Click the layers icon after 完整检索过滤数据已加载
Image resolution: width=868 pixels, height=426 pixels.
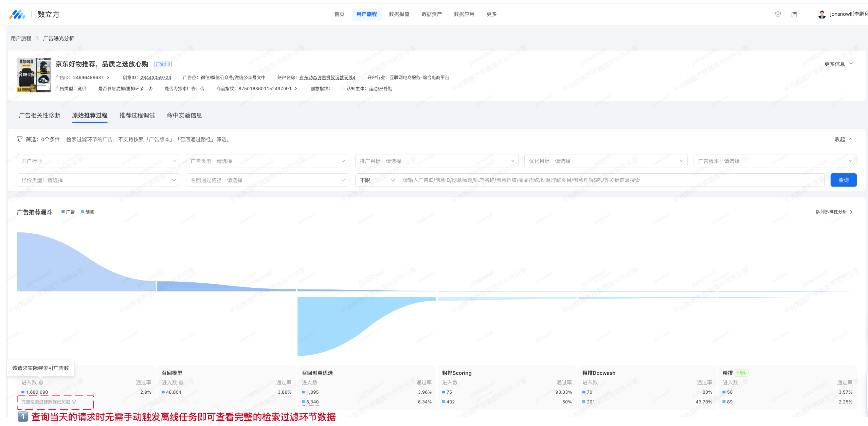tap(74, 402)
